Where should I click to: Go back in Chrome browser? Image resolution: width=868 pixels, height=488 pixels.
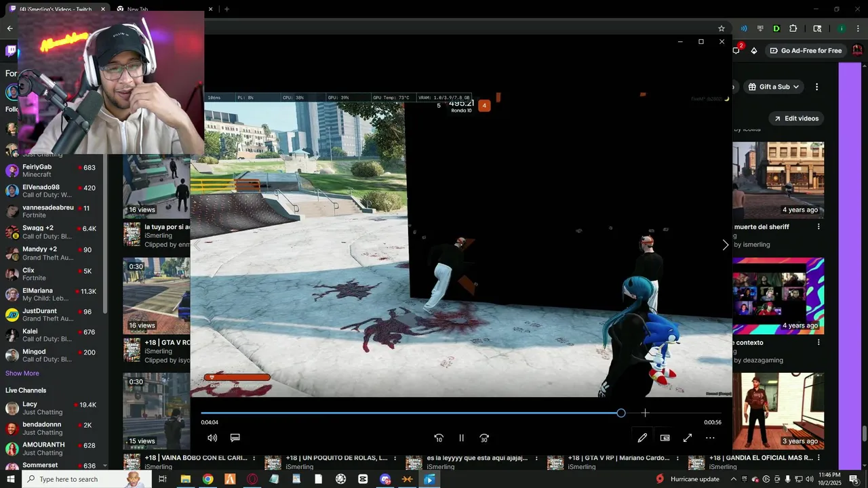(9, 28)
